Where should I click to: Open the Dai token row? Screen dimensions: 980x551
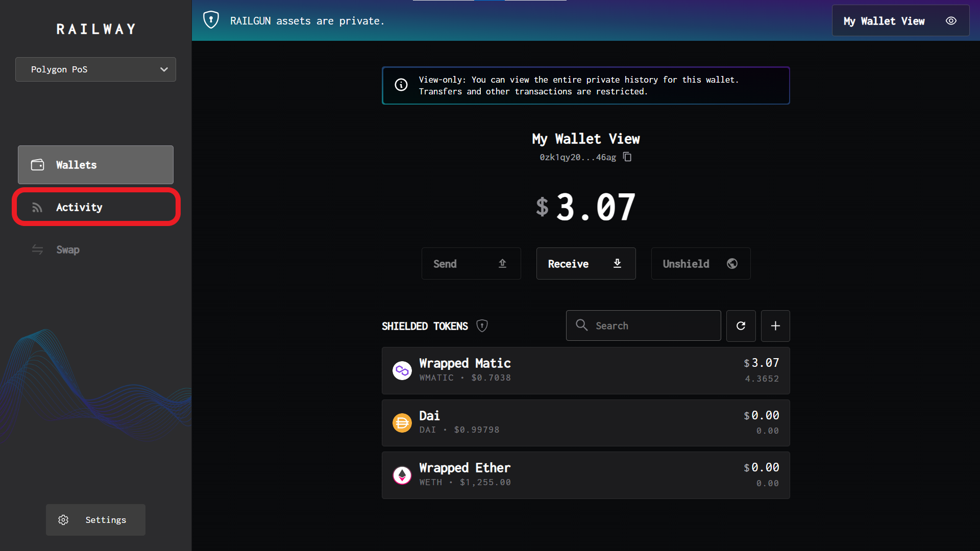585,423
